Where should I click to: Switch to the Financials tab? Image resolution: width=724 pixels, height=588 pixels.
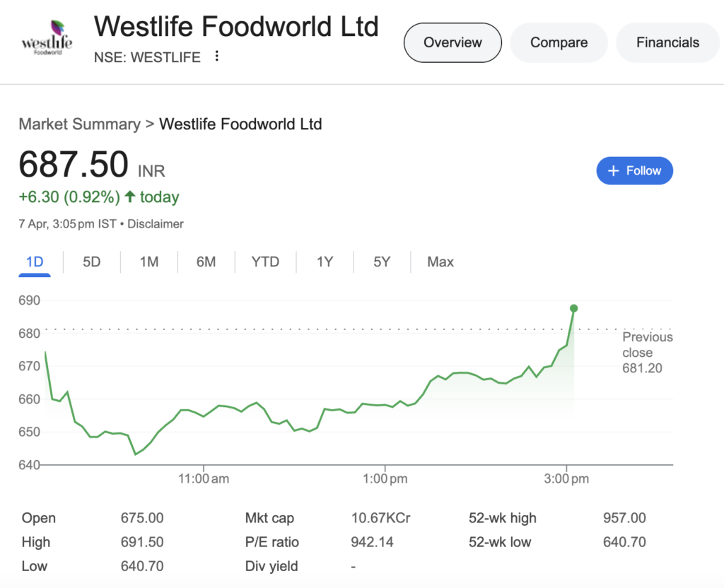click(667, 42)
